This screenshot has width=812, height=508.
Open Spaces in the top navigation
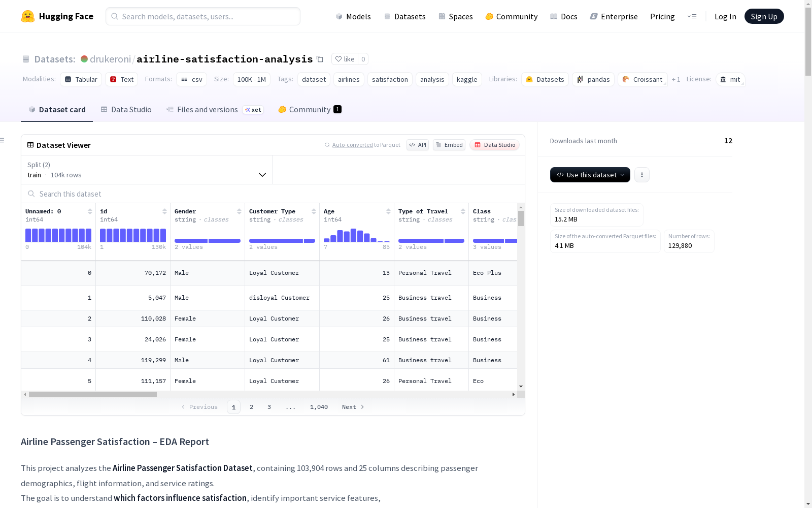point(456,16)
